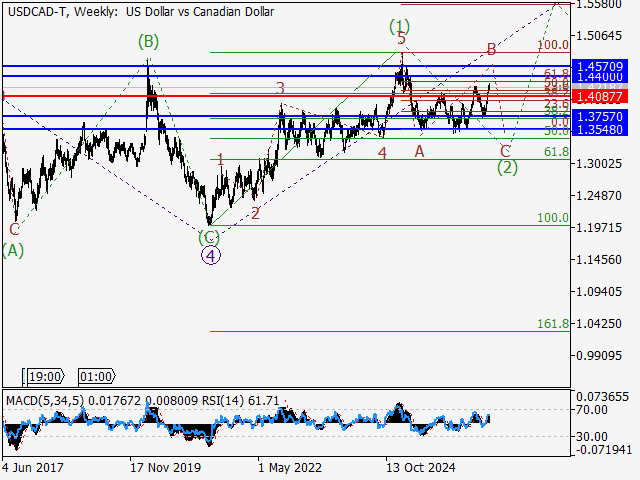Click the 1.09405 price axis value
This screenshot has height=480, width=640.
tap(599, 291)
